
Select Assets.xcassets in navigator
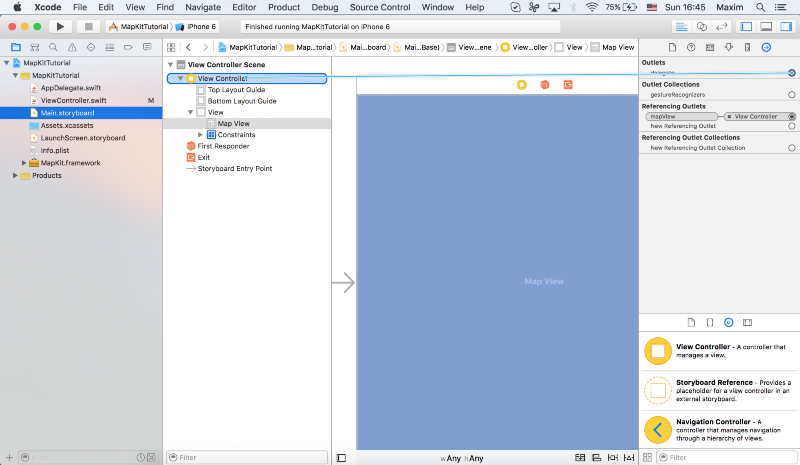pyautogui.click(x=67, y=126)
